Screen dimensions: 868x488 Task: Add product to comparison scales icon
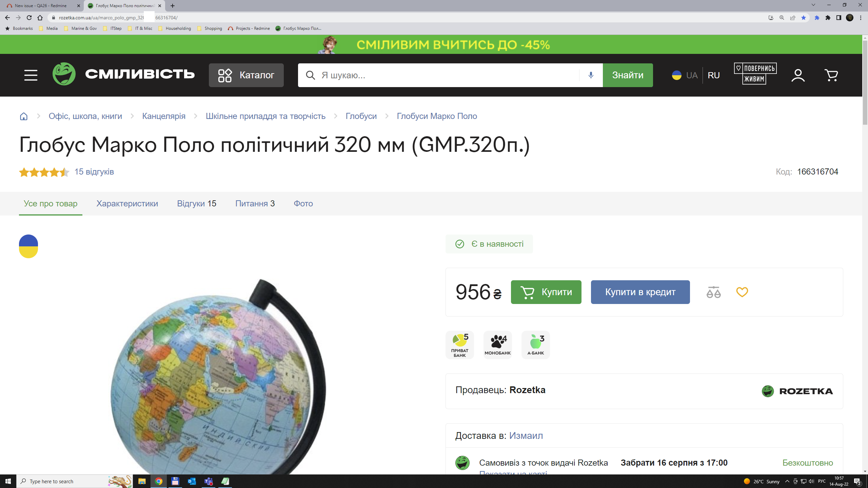coord(713,292)
